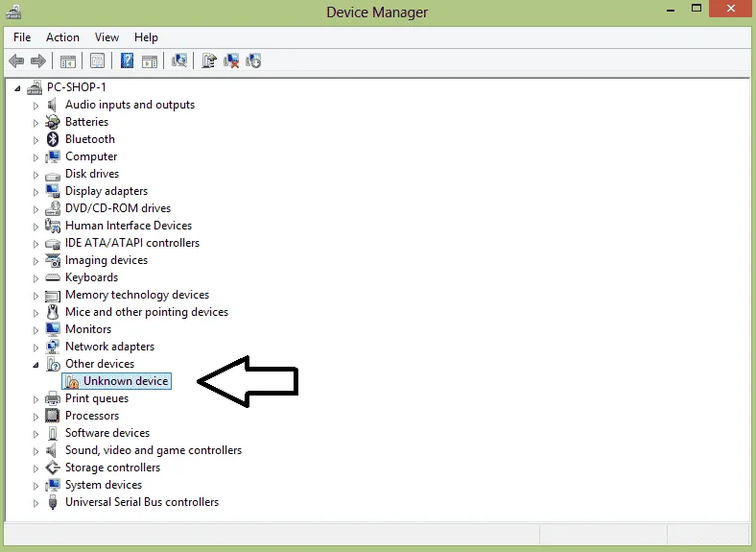Open the Action menu

[x=62, y=37]
